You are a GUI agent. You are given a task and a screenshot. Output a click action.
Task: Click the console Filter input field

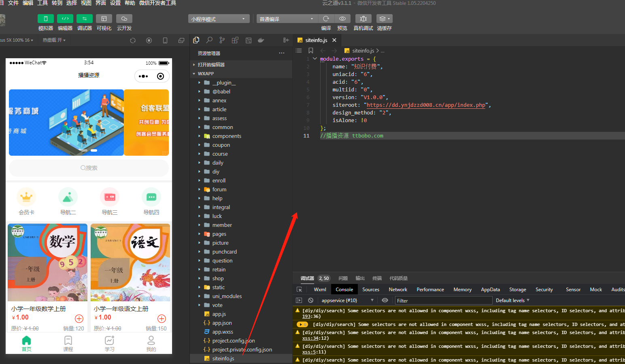click(444, 301)
